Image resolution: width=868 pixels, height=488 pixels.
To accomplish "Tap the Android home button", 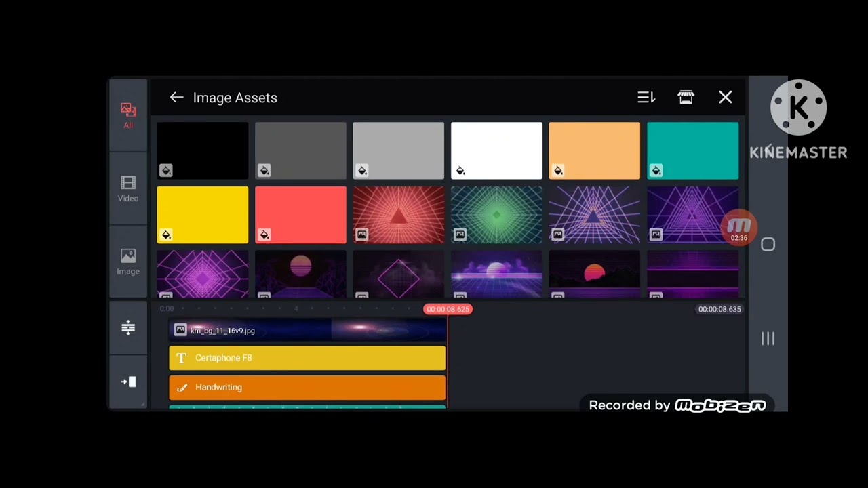I will pyautogui.click(x=768, y=245).
